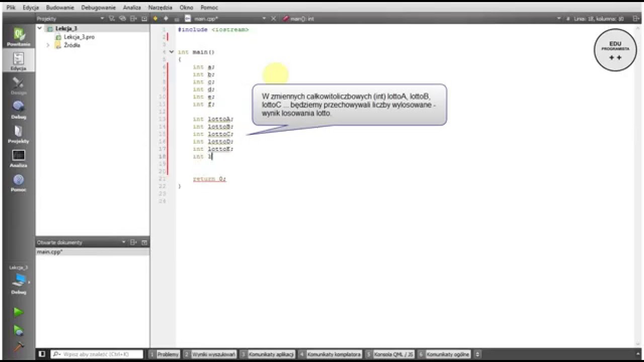Select main.cpp* in Otwarte dokumenty list
The height and width of the screenshot is (362, 644).
click(x=93, y=251)
